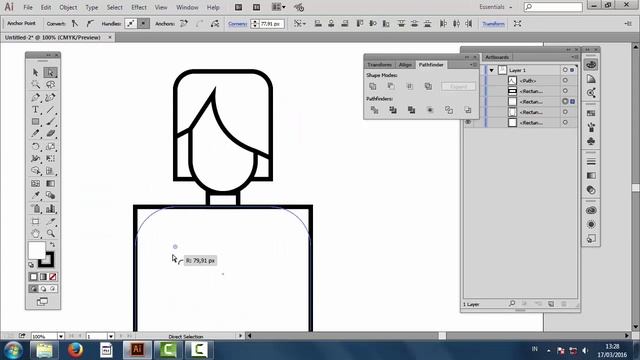Screen dimensions: 640x360
Task: Collapse Layer 1 disclosure triangle
Action: (x=492, y=70)
